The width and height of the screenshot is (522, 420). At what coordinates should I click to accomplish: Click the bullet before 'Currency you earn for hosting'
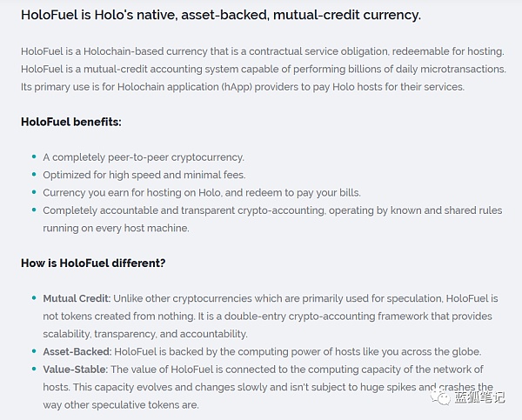click(x=34, y=191)
